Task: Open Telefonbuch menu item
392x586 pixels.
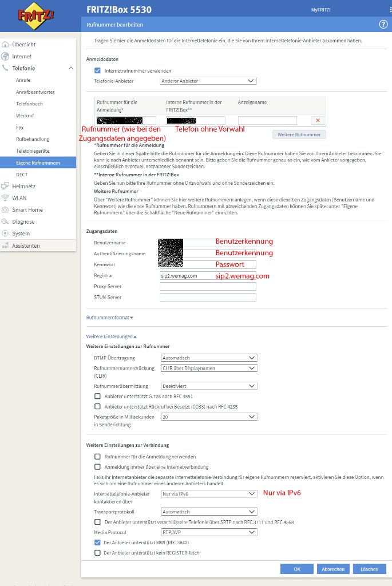Action: [29, 104]
